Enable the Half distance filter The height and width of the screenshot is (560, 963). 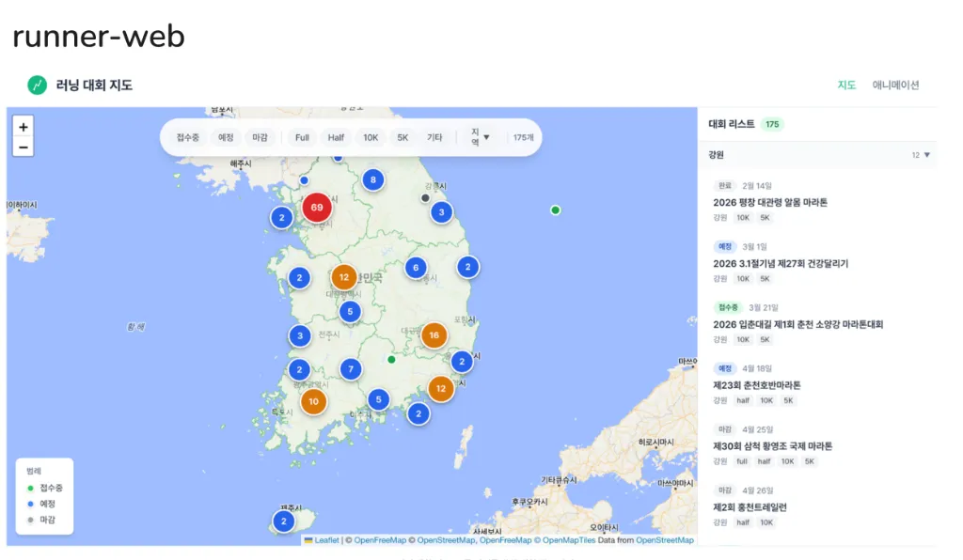(x=336, y=137)
